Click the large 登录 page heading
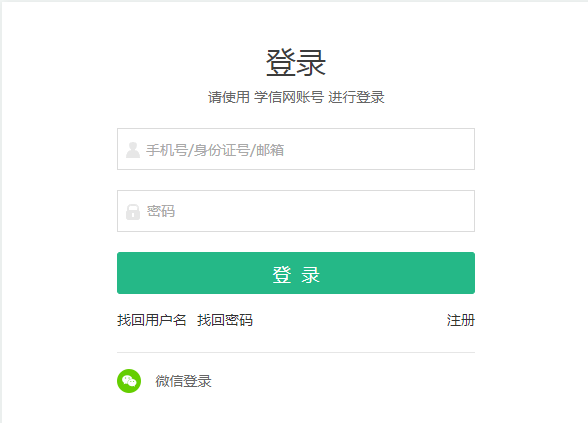Viewport: 588px width, 423px height. 296,63
